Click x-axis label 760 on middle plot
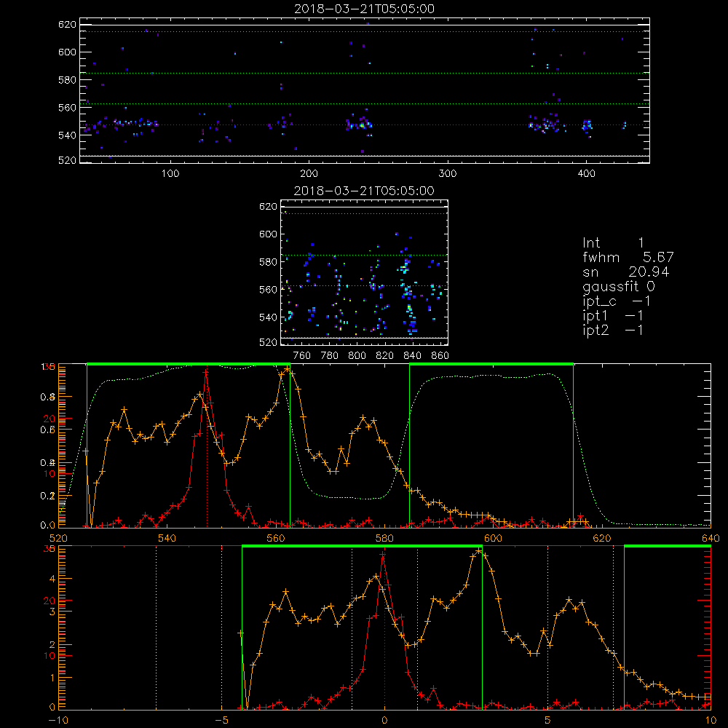The height and width of the screenshot is (728, 728). click(302, 356)
